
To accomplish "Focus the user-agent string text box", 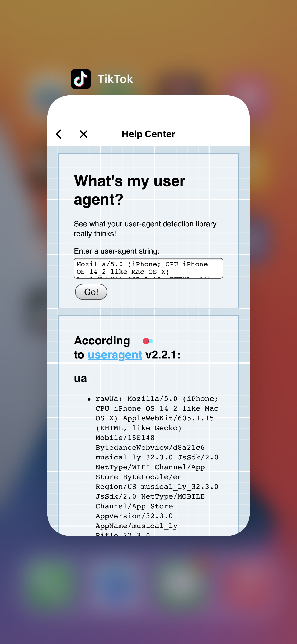I will pyautogui.click(x=148, y=268).
